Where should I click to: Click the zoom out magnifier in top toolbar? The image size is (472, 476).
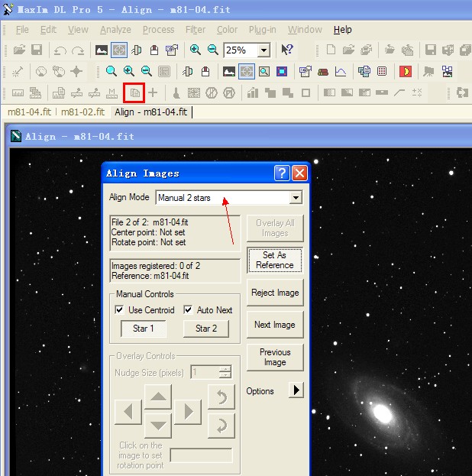point(213,50)
